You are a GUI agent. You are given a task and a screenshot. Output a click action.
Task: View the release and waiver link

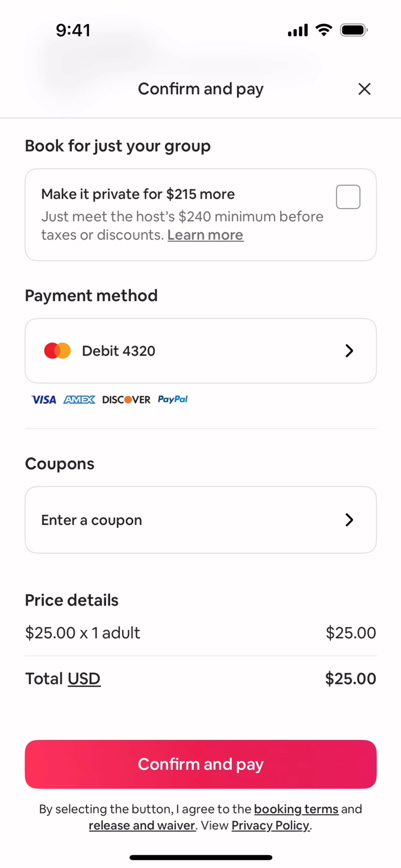(142, 826)
